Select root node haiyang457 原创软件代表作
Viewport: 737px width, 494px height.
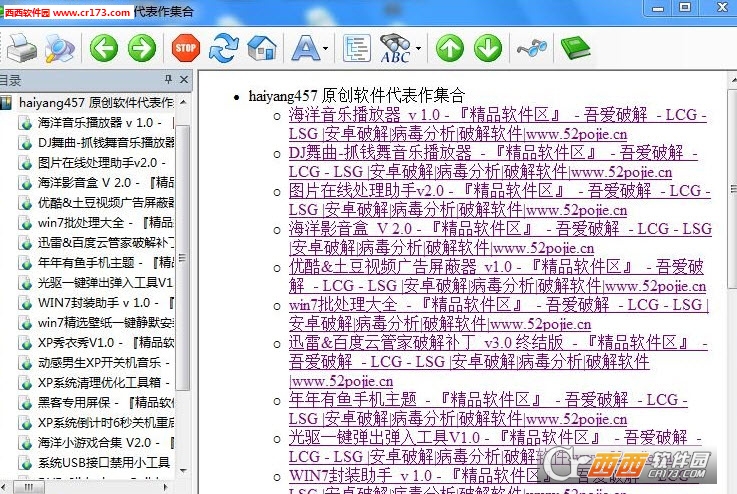(x=96, y=102)
